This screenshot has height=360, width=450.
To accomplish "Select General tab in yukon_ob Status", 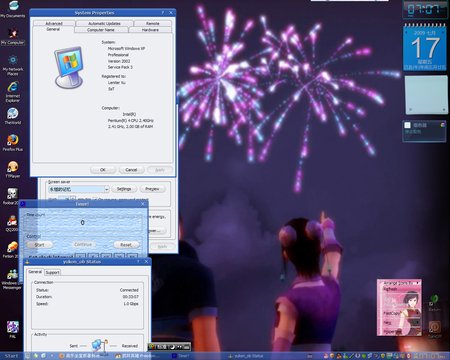I will coord(35,272).
